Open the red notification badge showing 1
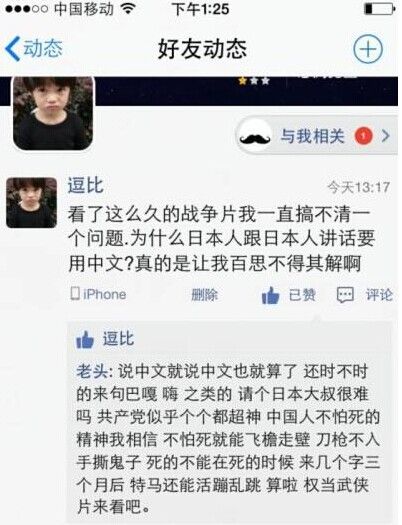Viewport: 402px width, 525px height. coord(364,136)
